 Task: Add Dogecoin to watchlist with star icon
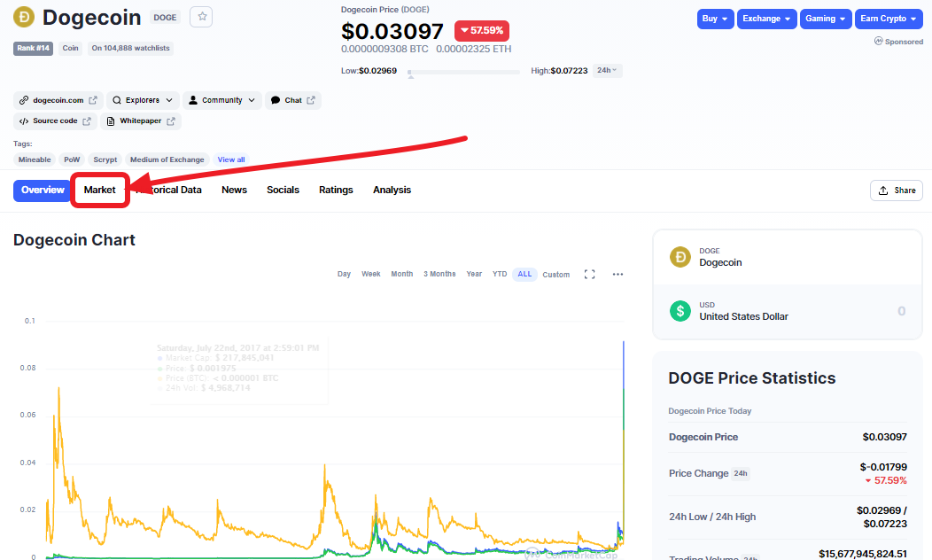coord(201,17)
